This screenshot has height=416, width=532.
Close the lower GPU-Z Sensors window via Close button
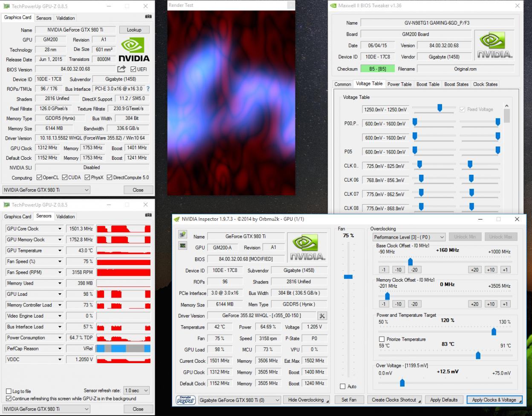point(138,409)
